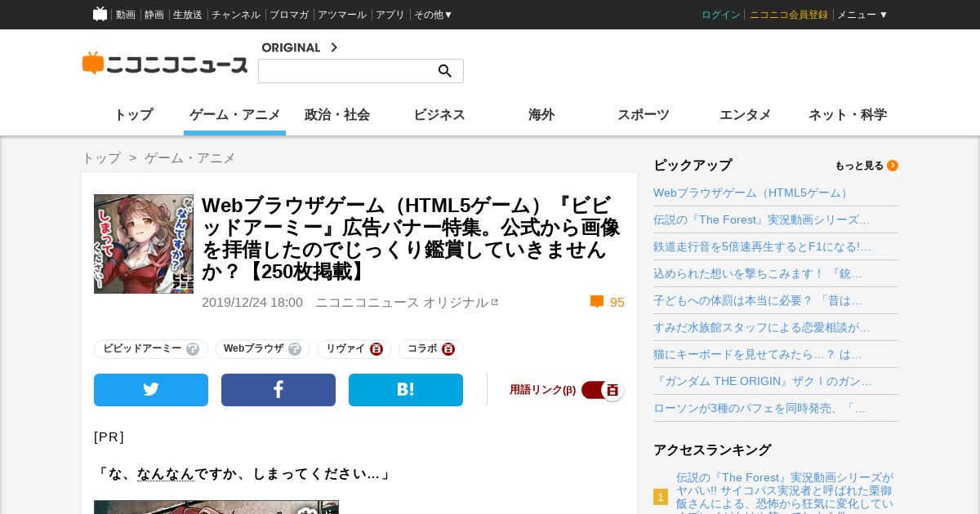Share article on Twitter

pyautogui.click(x=151, y=390)
